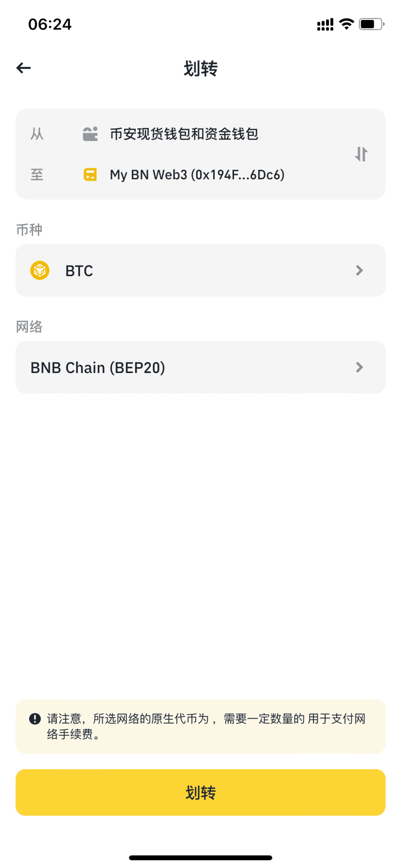Click the yellow Web3 wallet icon
The image size is (401, 868).
pos(90,175)
